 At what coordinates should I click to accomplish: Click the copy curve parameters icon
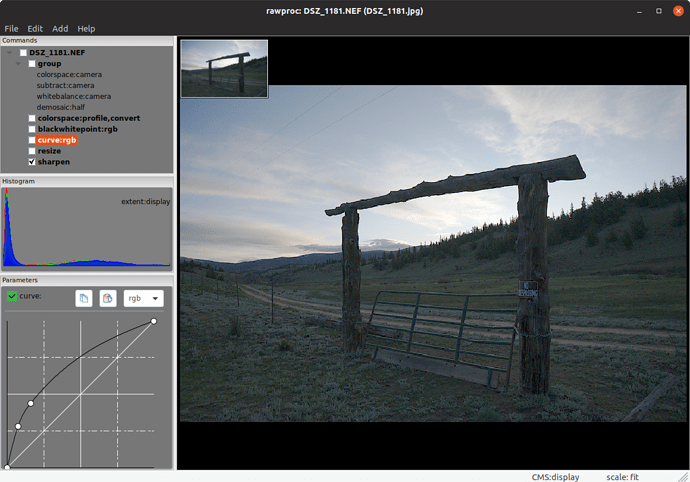pos(84,298)
